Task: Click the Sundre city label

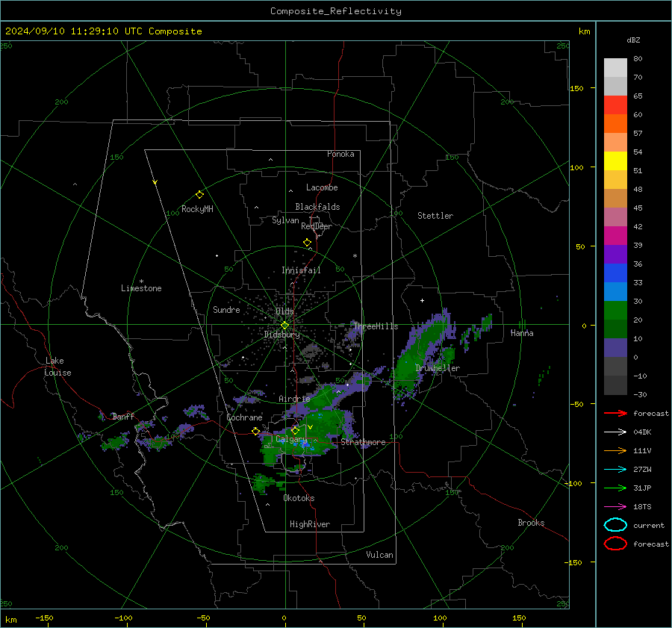Action: pos(226,309)
